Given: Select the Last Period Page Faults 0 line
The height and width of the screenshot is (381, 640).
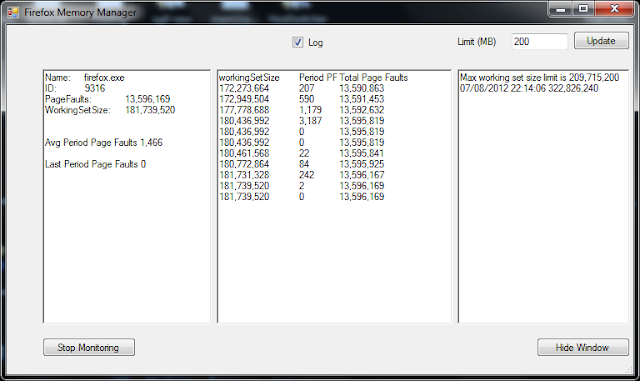Looking at the screenshot, I should pos(95,164).
